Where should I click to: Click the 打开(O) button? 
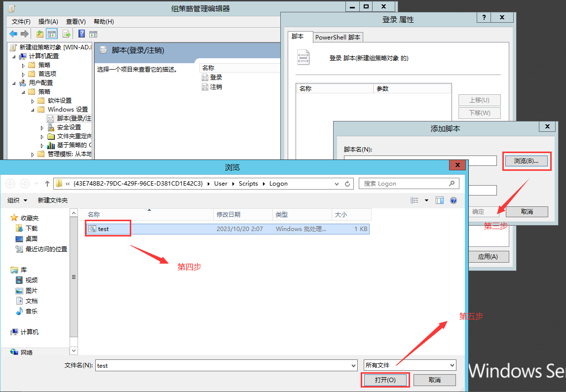[x=385, y=380]
